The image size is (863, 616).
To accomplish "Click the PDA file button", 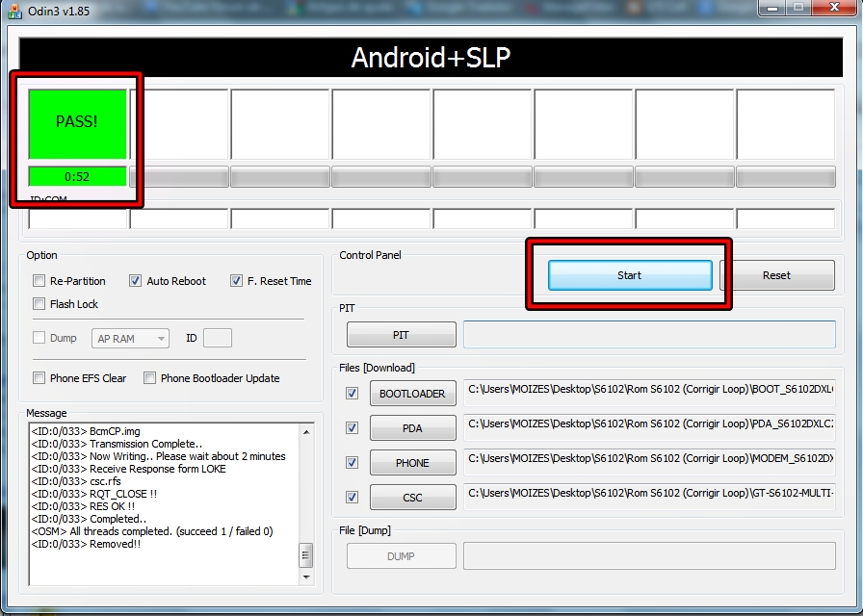I will (x=413, y=428).
